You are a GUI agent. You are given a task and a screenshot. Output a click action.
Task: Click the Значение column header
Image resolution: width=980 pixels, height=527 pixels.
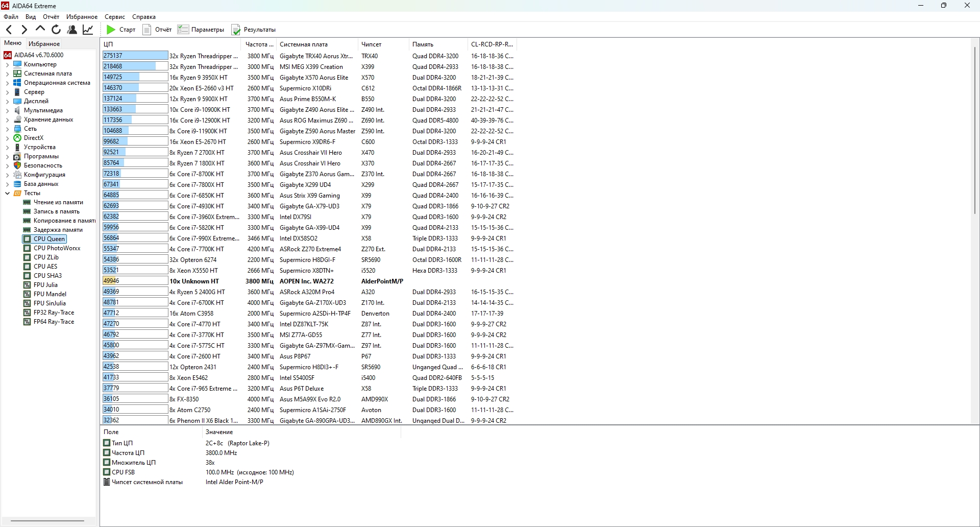tap(301, 432)
